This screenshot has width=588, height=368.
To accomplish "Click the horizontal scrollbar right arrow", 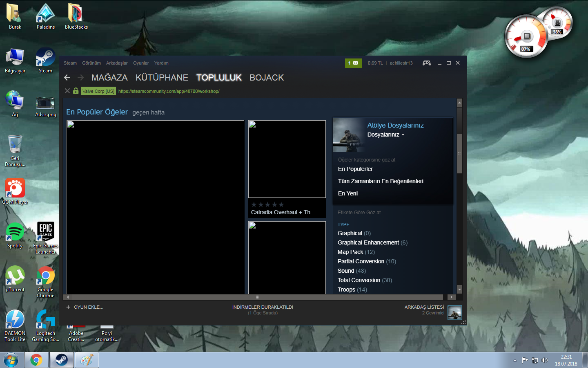I will click(451, 297).
